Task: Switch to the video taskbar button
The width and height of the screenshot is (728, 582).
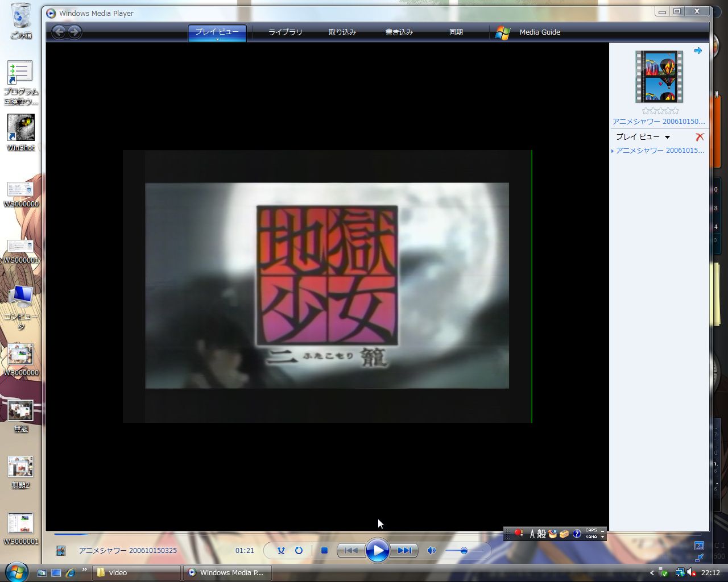Action: [x=136, y=572]
